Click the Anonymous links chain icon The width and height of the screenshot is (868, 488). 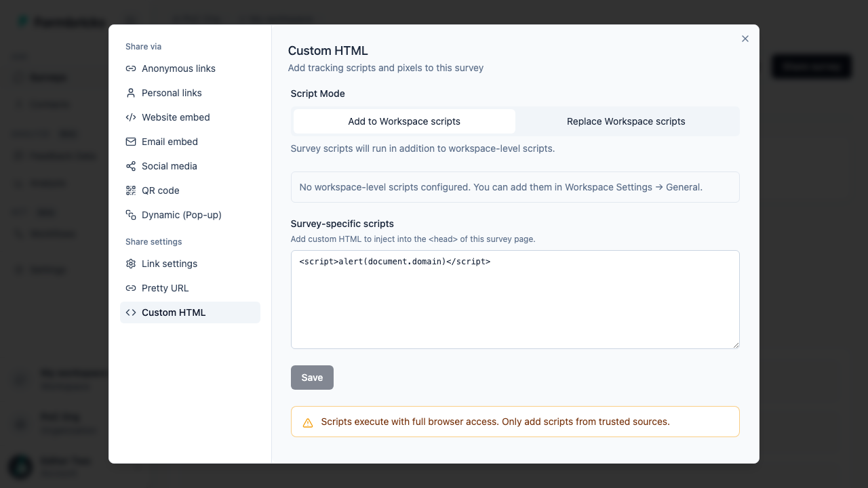point(131,68)
